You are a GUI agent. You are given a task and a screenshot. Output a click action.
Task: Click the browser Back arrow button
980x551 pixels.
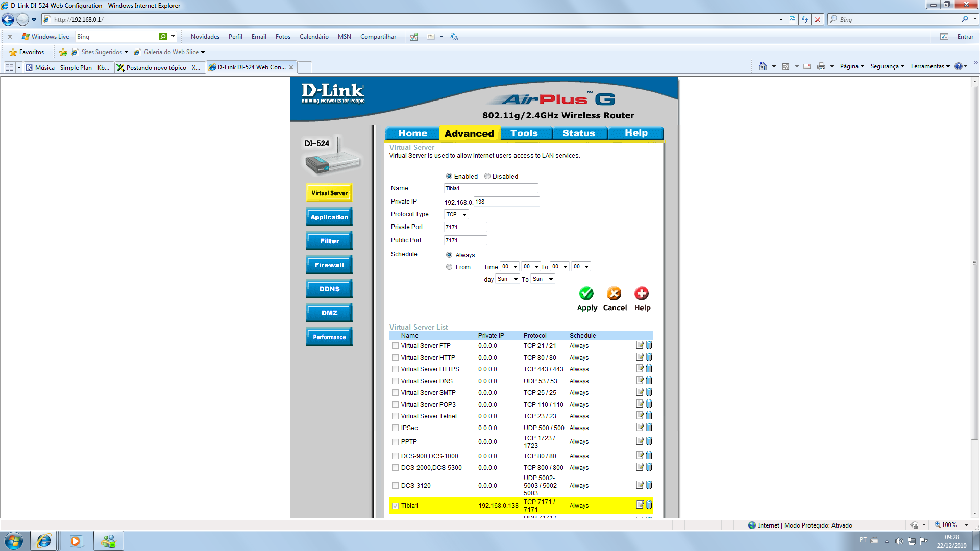tap(8, 20)
